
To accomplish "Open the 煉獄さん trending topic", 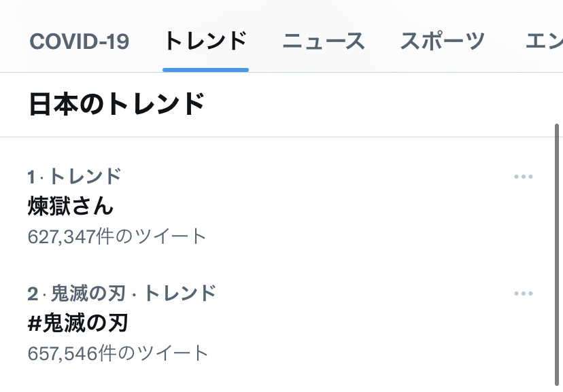I will tap(71, 207).
